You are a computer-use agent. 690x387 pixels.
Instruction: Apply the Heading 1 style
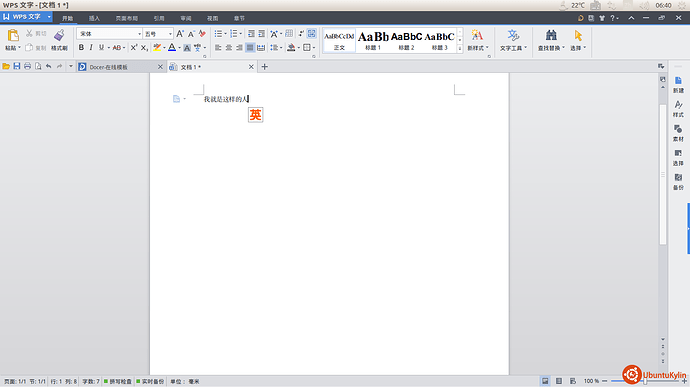[373, 41]
